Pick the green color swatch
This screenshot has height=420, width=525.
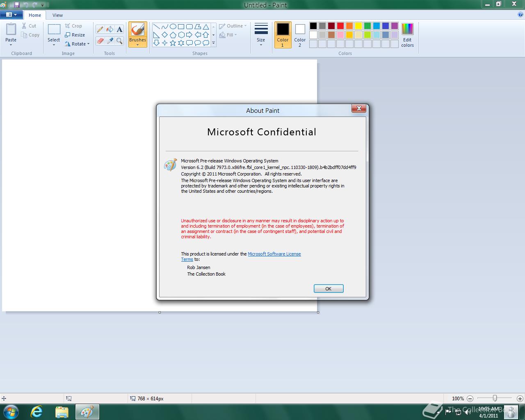point(367,26)
